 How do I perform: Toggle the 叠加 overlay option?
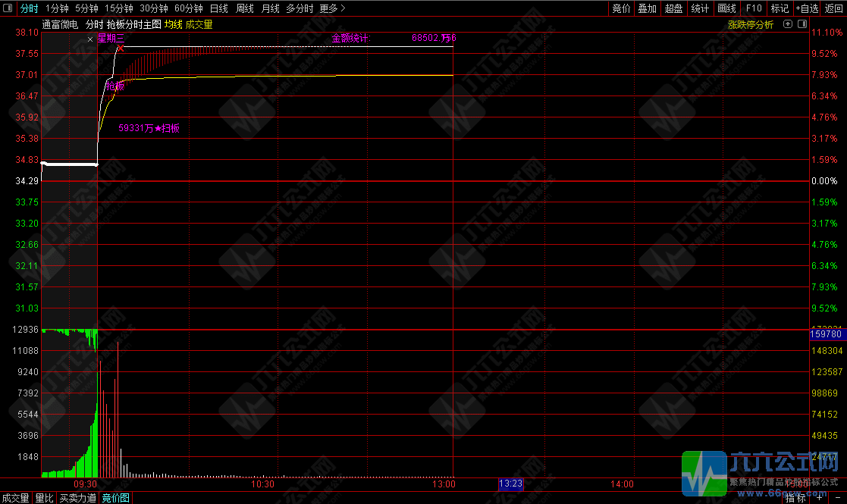[647, 8]
